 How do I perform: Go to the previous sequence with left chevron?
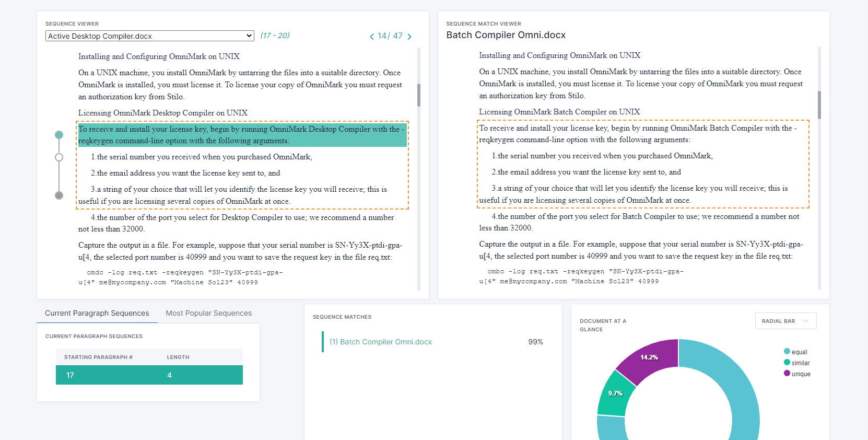coord(372,37)
